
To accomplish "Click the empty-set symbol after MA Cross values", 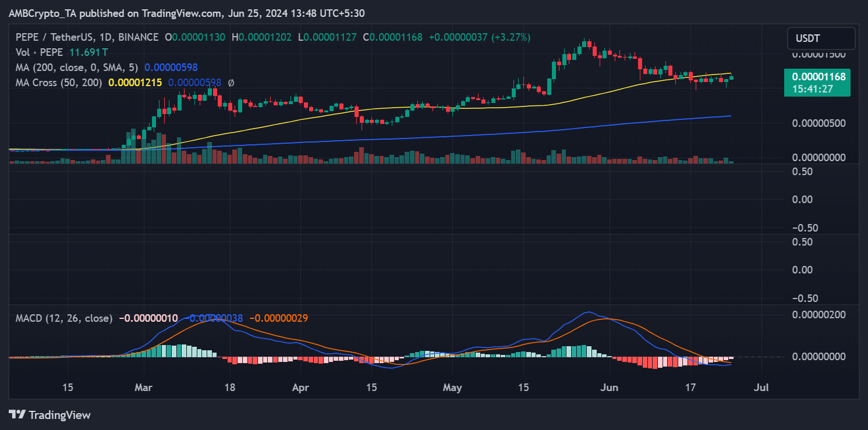I will [x=231, y=83].
